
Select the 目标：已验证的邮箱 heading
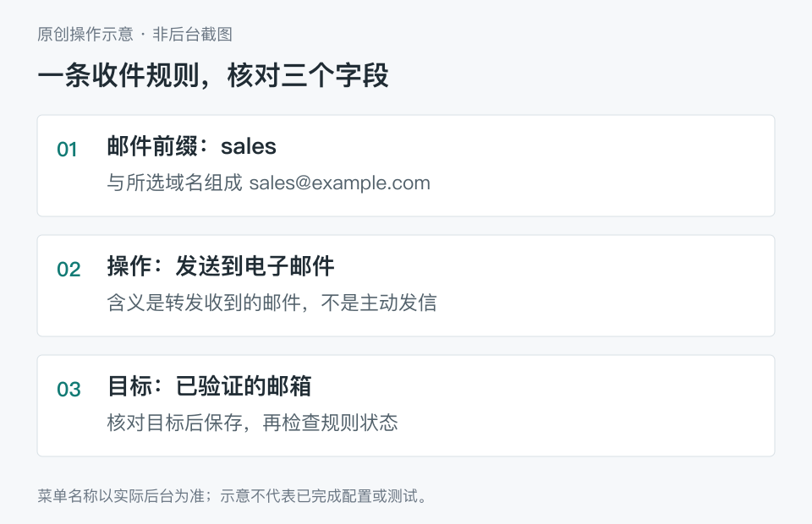point(209,386)
